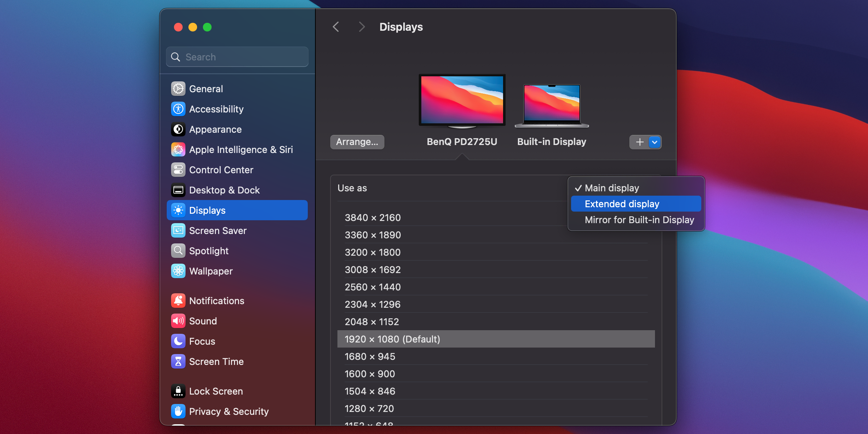
Task: Navigate back with the left arrow chevron
Action: [x=336, y=26]
